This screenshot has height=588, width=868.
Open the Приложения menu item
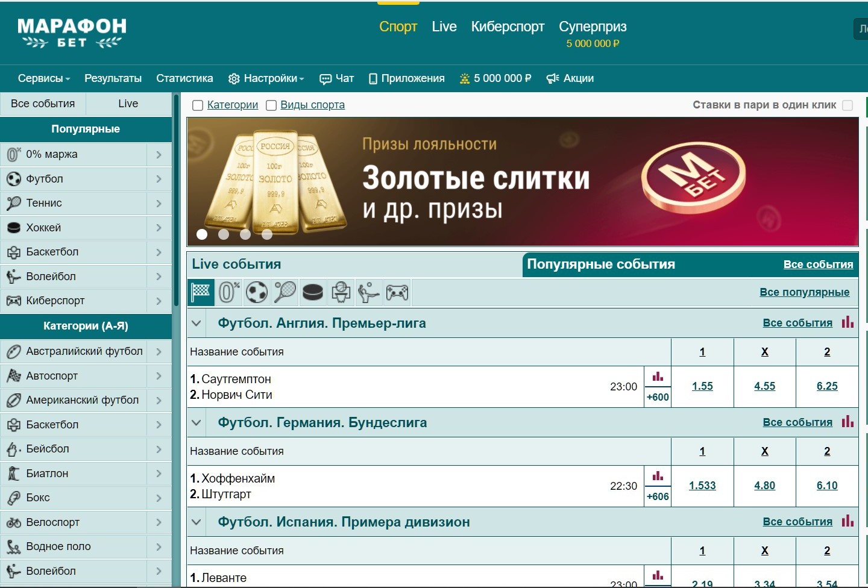(406, 78)
